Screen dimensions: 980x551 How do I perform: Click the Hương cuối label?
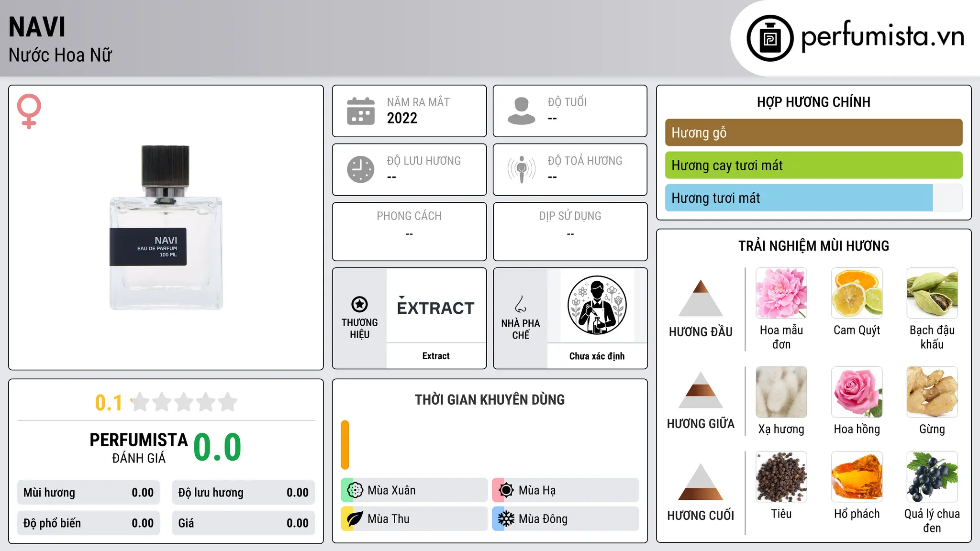pos(701,516)
